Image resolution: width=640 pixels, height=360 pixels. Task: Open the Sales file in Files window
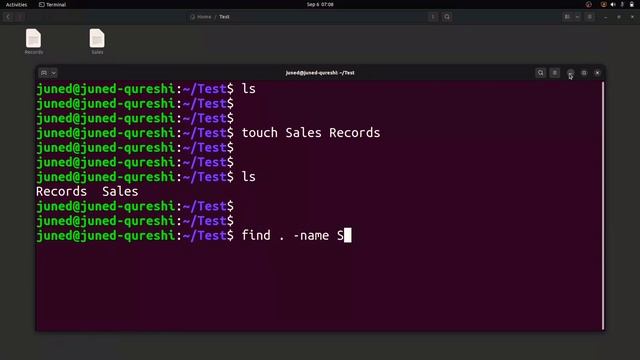[x=97, y=42]
